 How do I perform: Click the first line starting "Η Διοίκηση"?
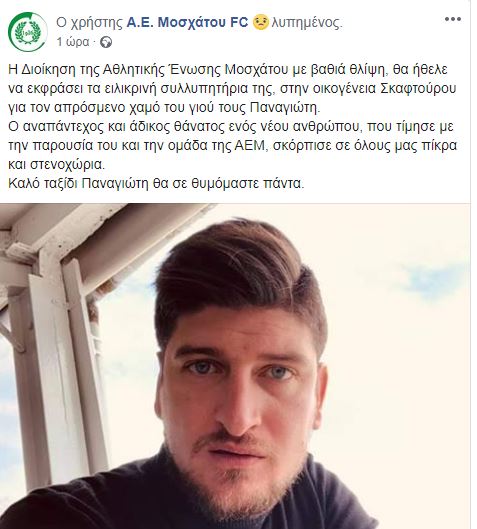point(228,69)
